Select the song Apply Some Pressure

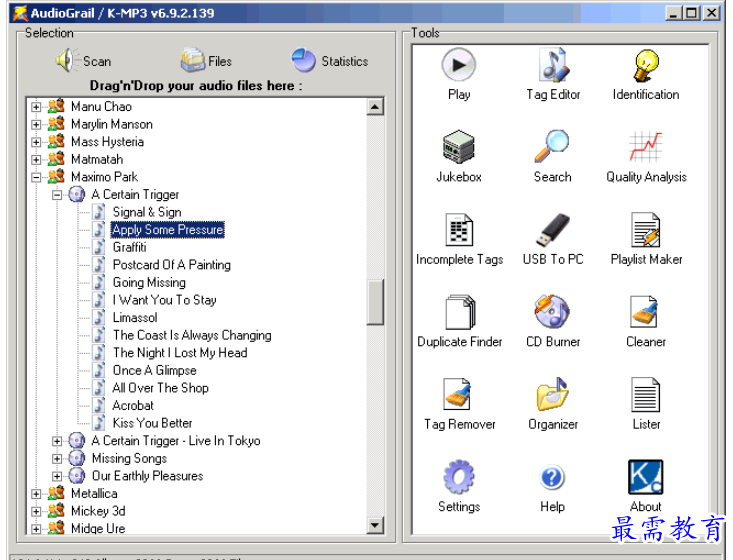click(168, 230)
